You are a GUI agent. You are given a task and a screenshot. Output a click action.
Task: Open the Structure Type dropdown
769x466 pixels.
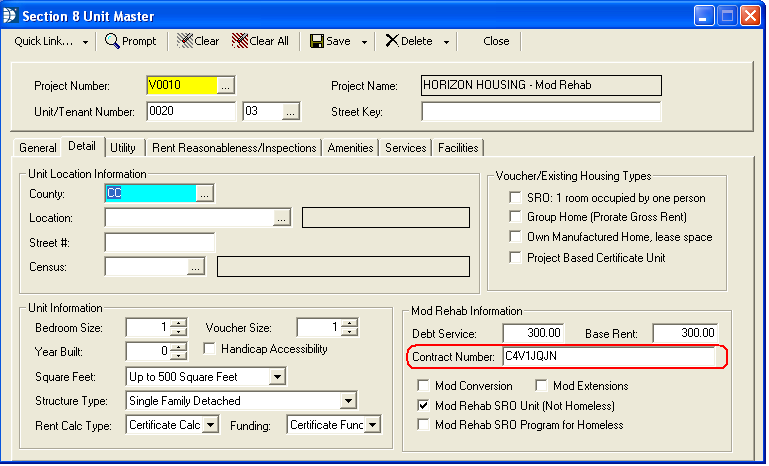coord(348,401)
